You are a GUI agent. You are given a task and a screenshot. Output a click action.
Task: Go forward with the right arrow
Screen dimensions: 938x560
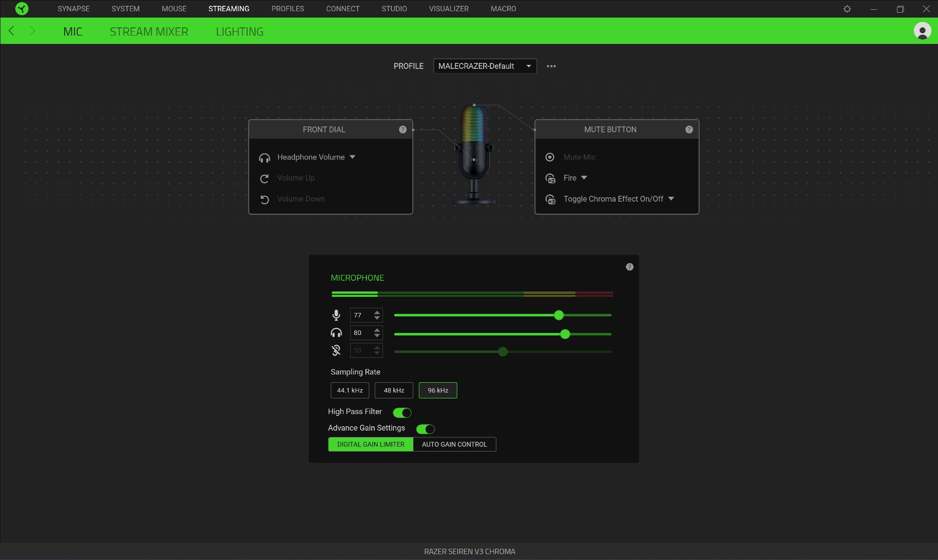[32, 31]
